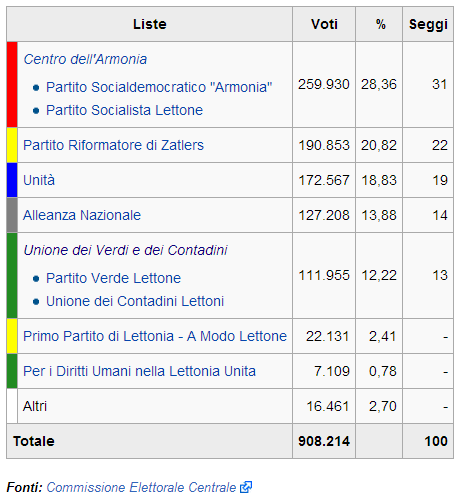Open Per i Diritti Umani link
The width and height of the screenshot is (460, 498).
[x=139, y=371]
